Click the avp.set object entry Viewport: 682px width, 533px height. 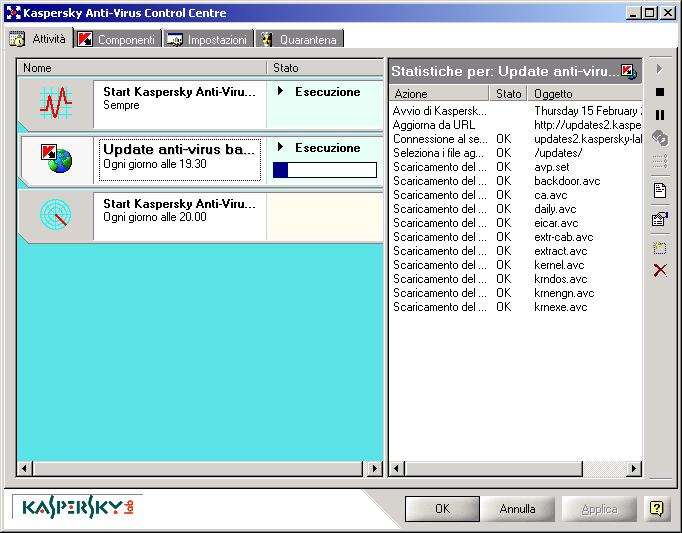[x=552, y=167]
